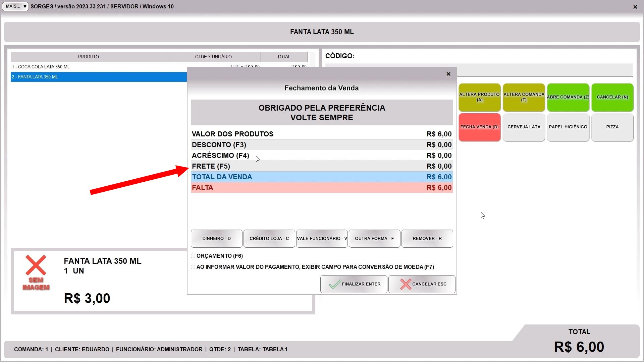644x362 pixels.
Task: Click the TABELA: TABELA 1 status text
Action: tap(263, 350)
